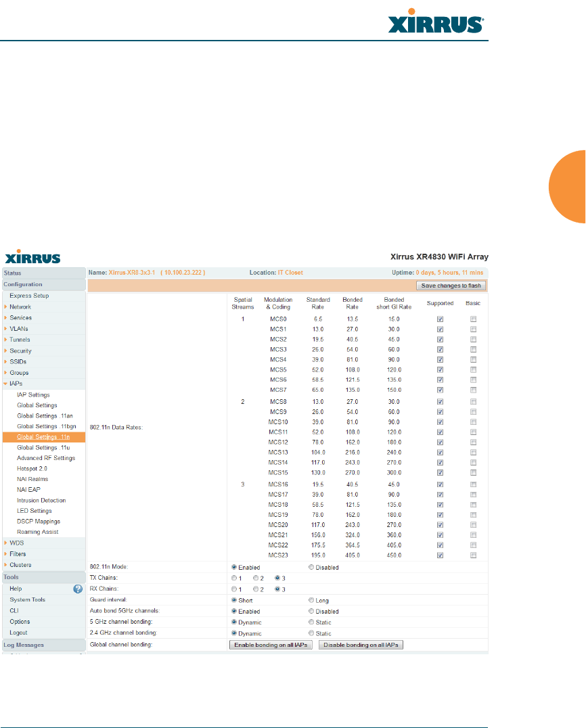The width and height of the screenshot is (586, 728).
Task: Click the IT Closet location text
Action: pyautogui.click(x=290, y=273)
